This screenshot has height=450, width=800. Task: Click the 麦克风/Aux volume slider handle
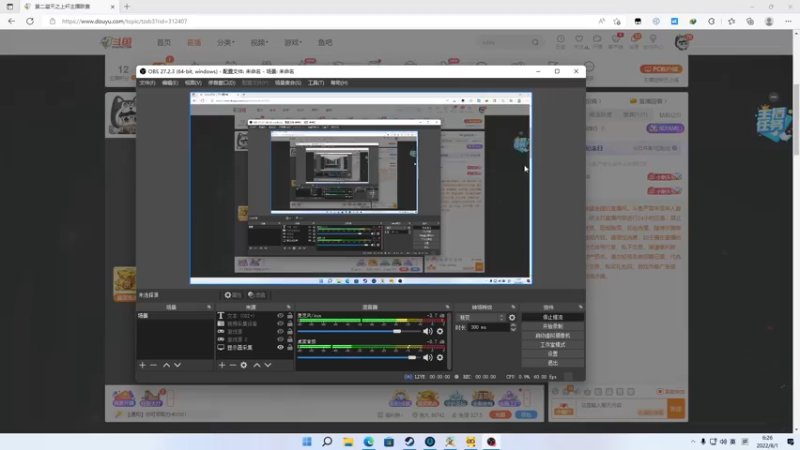[397, 331]
